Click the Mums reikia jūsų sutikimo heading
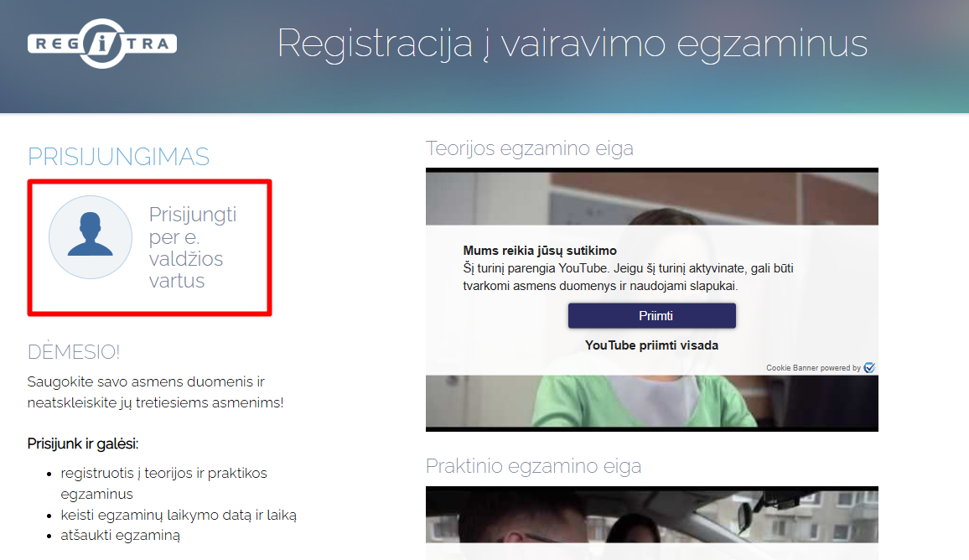Screen dimensions: 969x560 [539, 251]
